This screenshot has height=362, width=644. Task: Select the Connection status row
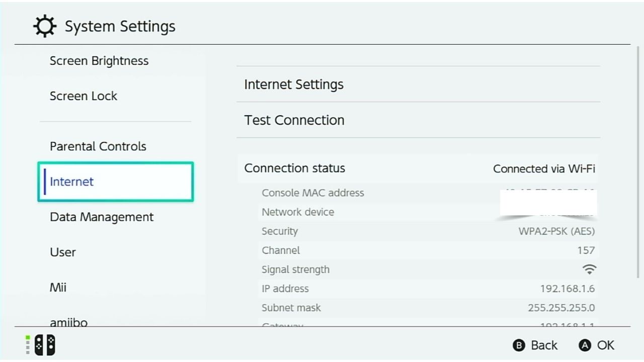click(418, 168)
